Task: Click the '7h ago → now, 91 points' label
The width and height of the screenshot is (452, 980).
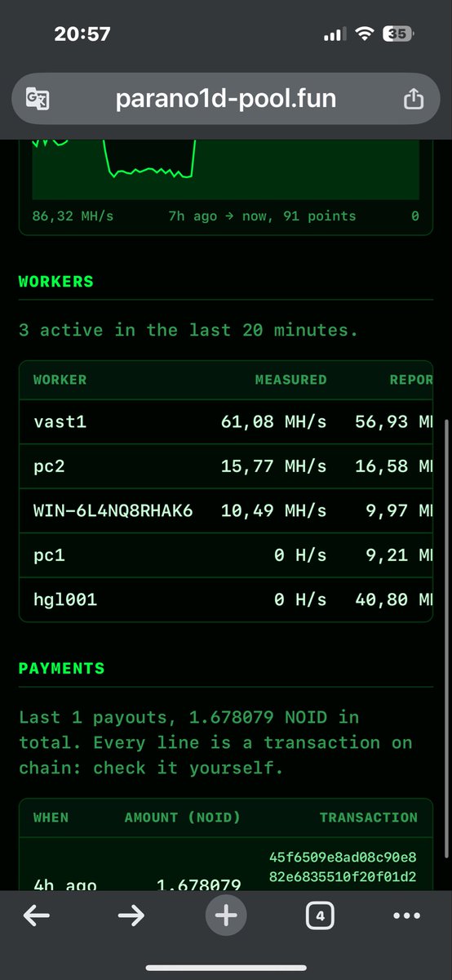Action: [262, 216]
